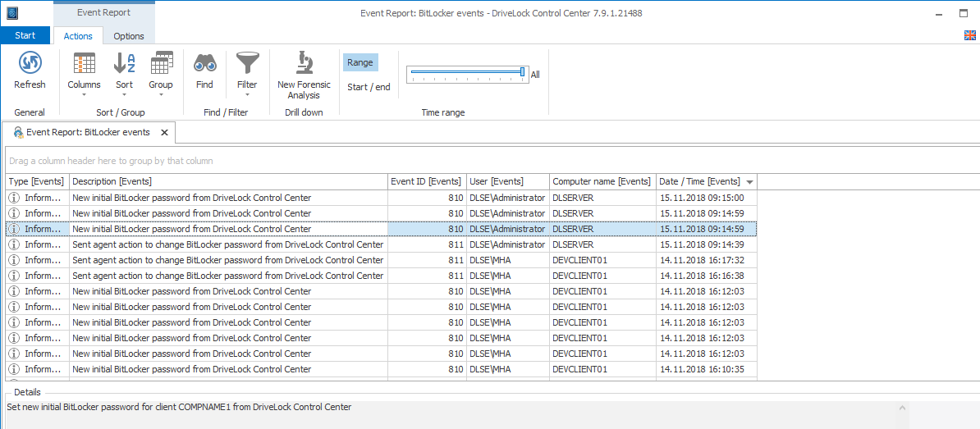Select the Event Report contextual tab header
Viewport: 980px width, 429px height.
[103, 12]
